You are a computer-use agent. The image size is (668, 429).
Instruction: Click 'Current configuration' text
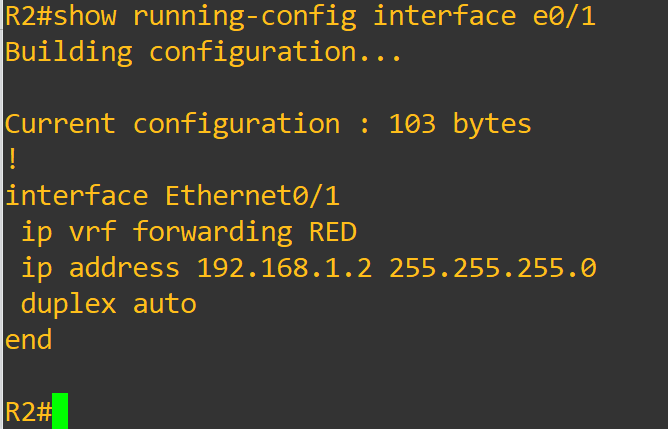click(x=173, y=124)
